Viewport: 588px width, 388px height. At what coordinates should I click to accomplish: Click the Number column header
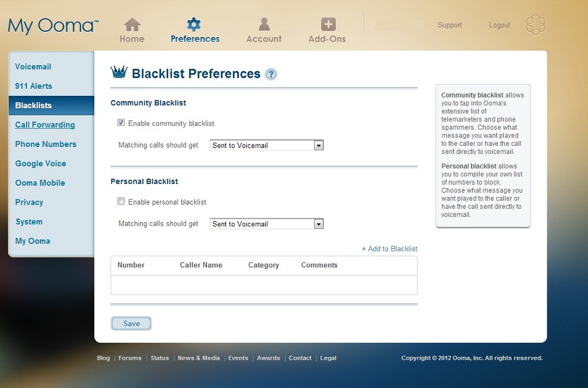(x=131, y=265)
